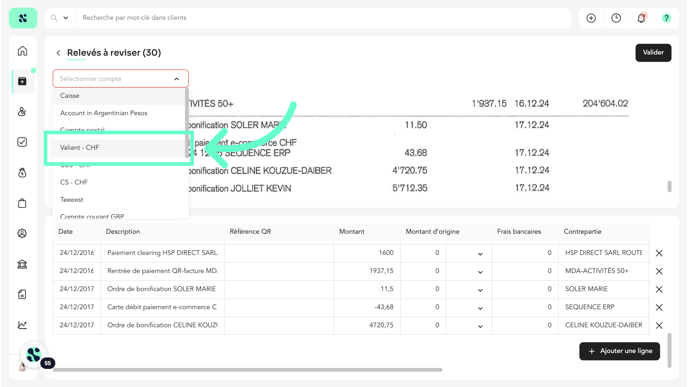The height and width of the screenshot is (387, 688).
Task: Open the home icon in sidebar
Action: pyautogui.click(x=22, y=51)
